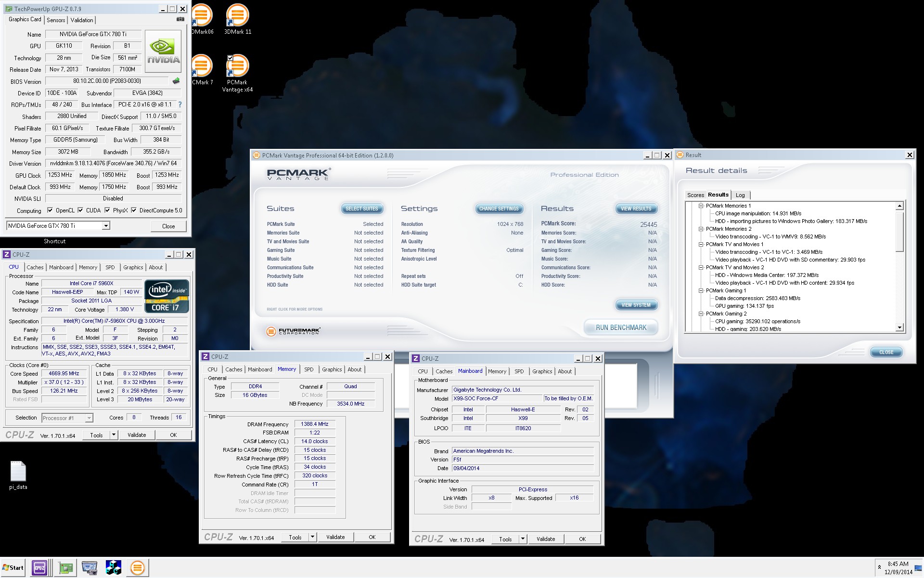Open the PCMark 7 desktop shortcut
Image resolution: width=924 pixels, height=578 pixels.
[202, 70]
